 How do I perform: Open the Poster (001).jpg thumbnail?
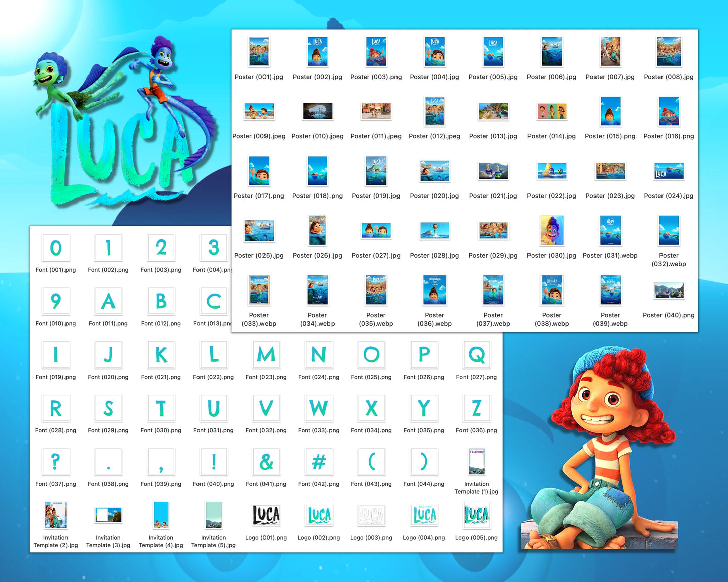(x=258, y=51)
